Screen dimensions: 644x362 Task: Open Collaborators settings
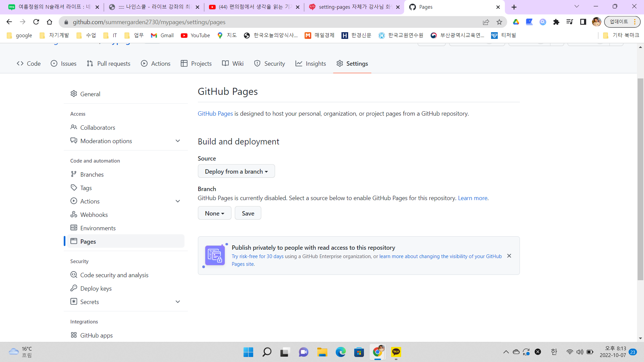coord(126,127)
